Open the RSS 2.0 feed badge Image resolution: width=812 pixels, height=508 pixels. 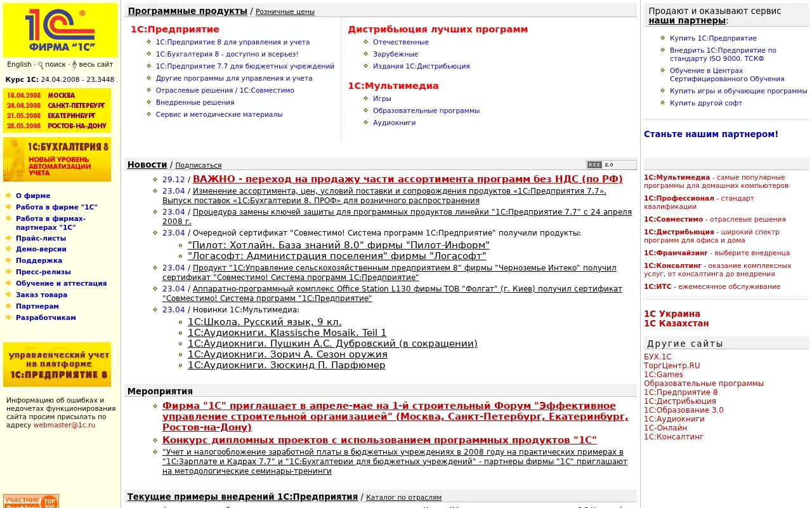pos(611,164)
